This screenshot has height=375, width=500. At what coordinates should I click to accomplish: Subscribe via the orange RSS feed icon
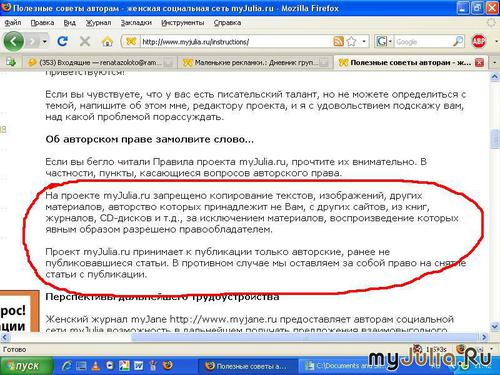[x=338, y=42]
